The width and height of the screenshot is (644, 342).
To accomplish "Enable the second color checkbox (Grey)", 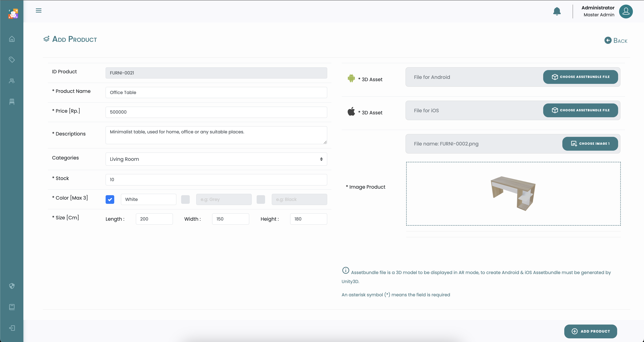I will [185, 200].
